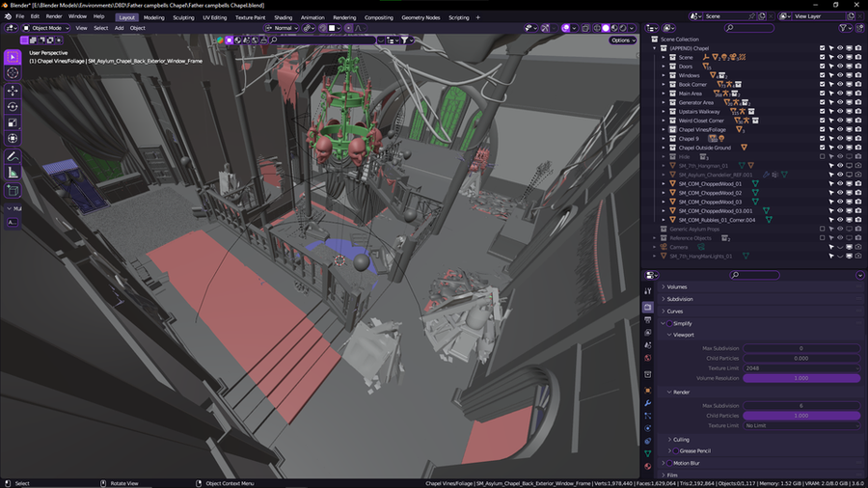Expand the Upstairs Walkway collection
The height and width of the screenshot is (488, 868).
pyautogui.click(x=664, y=112)
